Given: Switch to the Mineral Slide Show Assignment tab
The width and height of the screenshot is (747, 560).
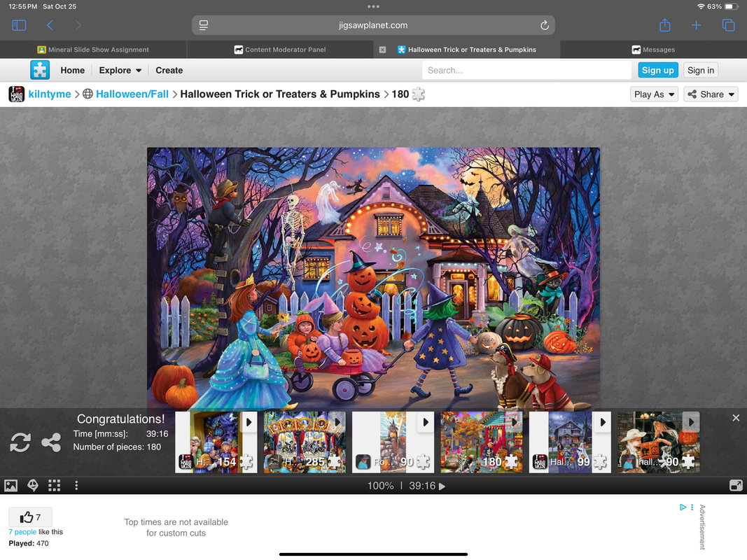Looking at the screenshot, I should [x=93, y=50].
